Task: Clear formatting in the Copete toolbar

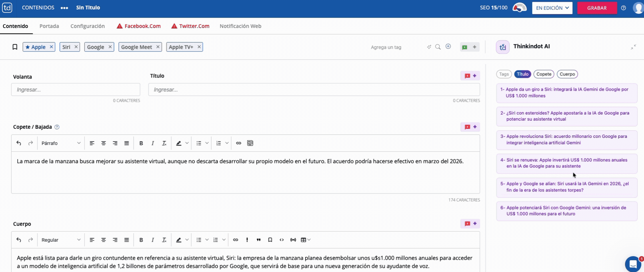Action: (164, 143)
